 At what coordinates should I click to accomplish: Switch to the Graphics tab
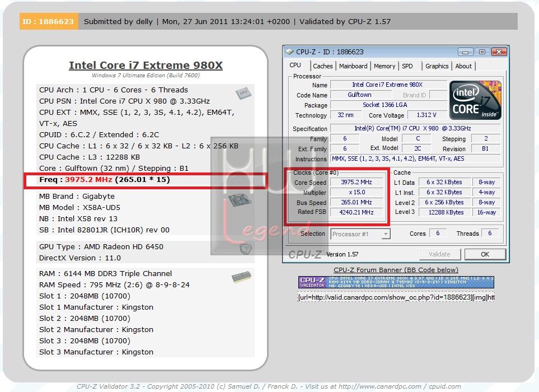[x=437, y=66]
